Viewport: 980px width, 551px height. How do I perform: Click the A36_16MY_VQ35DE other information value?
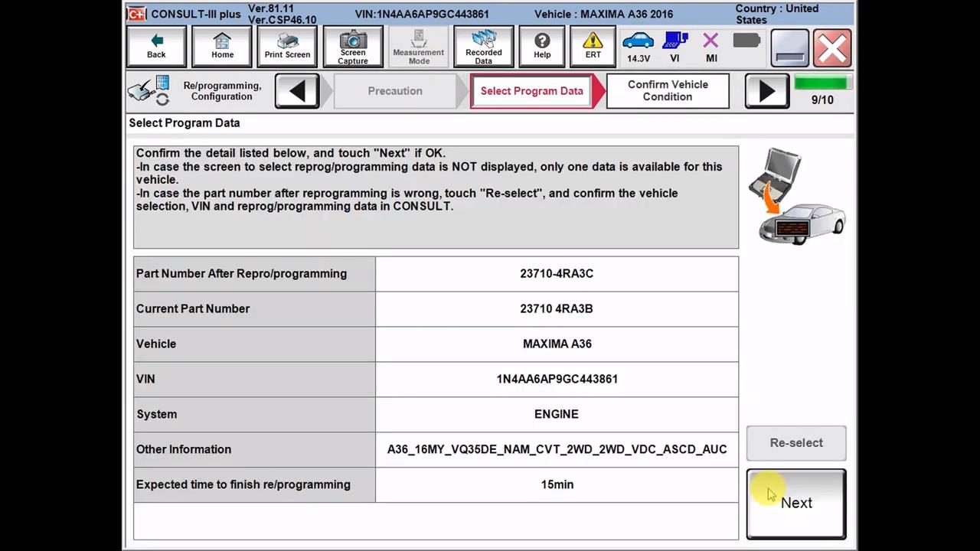pyautogui.click(x=557, y=449)
